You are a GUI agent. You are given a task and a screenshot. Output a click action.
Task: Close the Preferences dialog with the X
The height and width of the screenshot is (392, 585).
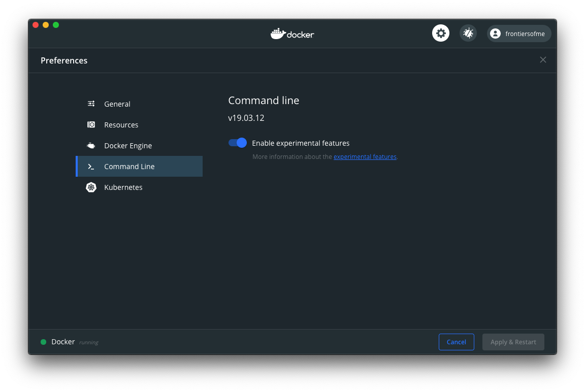tap(543, 59)
